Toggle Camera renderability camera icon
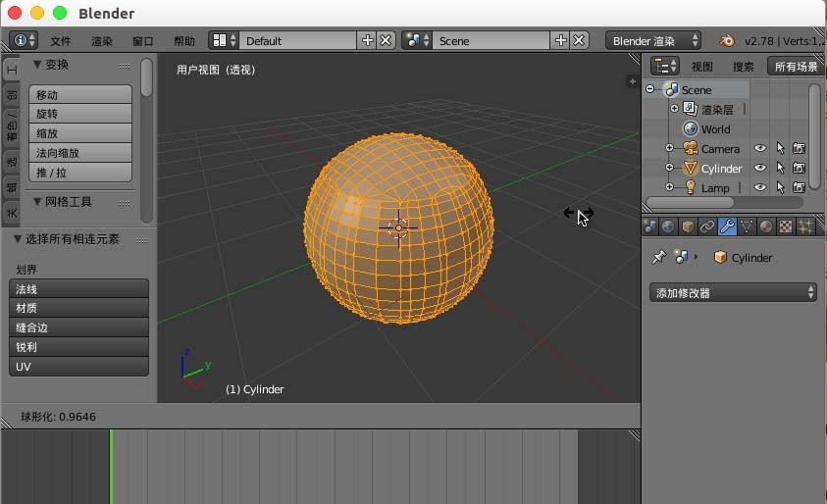 coord(800,149)
